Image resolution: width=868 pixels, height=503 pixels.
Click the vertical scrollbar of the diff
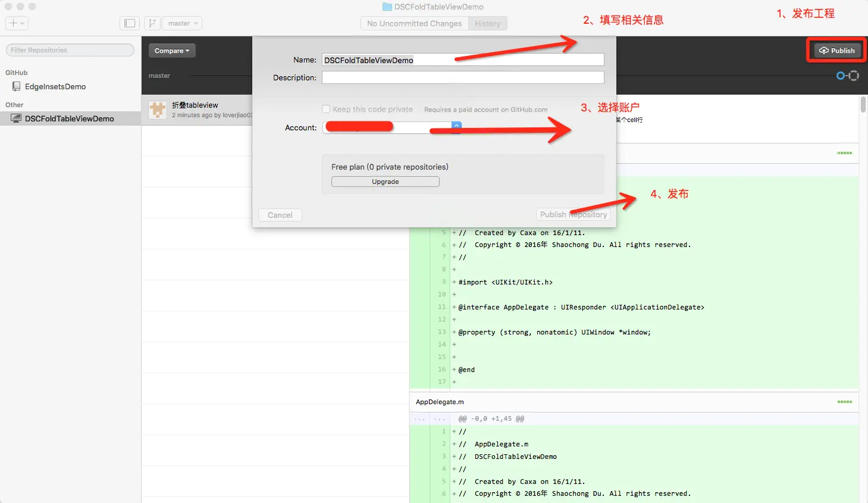863,105
